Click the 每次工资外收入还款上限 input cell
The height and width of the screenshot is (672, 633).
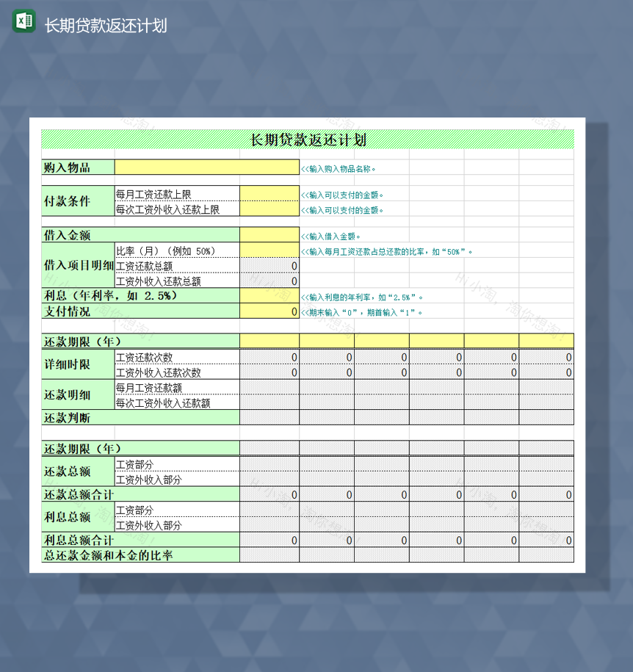(269, 209)
